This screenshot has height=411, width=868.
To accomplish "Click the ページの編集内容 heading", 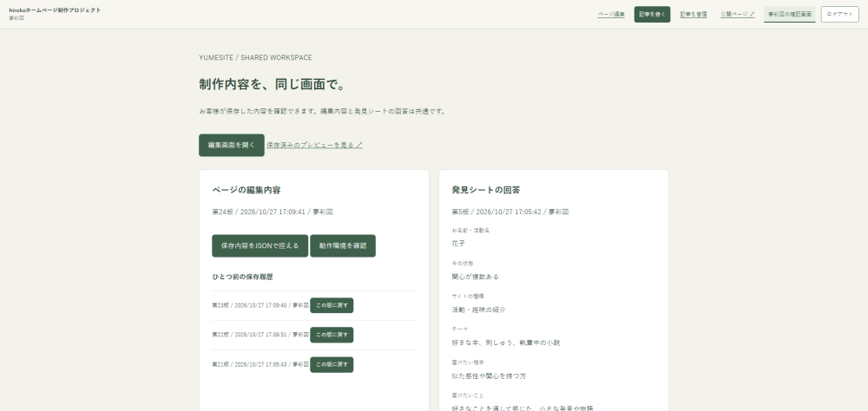I will click(x=247, y=190).
